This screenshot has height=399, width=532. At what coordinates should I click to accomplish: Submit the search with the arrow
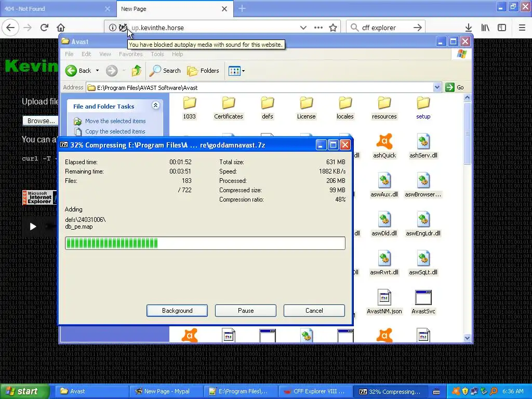tap(418, 28)
